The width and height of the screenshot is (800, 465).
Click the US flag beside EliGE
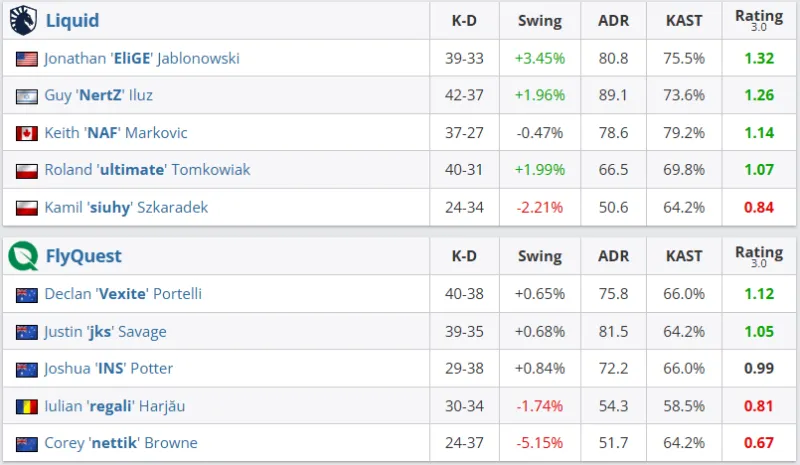tap(27, 59)
